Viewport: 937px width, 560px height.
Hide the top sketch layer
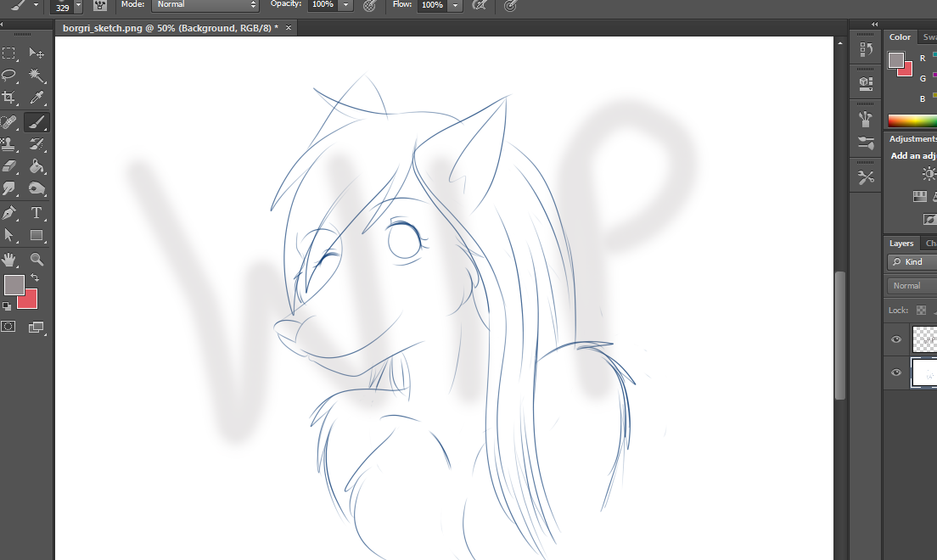click(895, 339)
